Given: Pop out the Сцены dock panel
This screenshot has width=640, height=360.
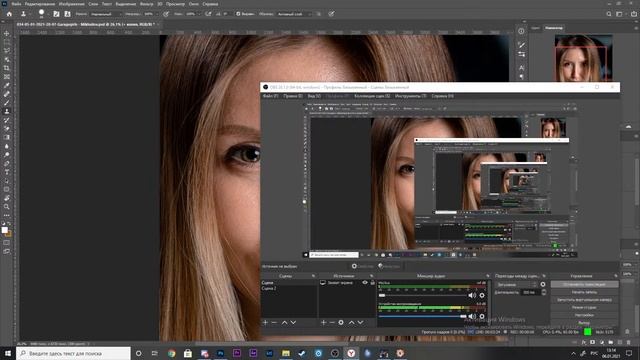Looking at the screenshot, I should click(313, 276).
